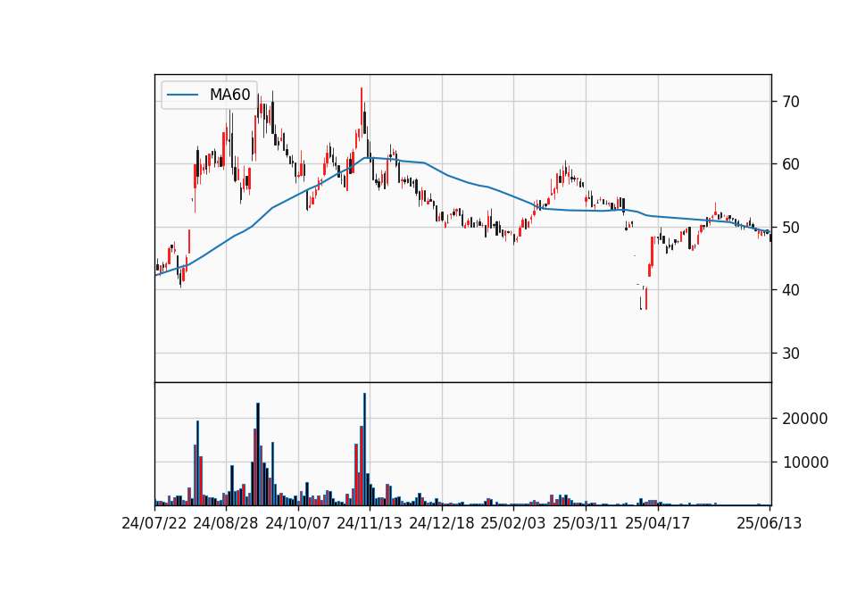Click the volume axis value 20000
This screenshot has height=616, width=857.
(805, 419)
